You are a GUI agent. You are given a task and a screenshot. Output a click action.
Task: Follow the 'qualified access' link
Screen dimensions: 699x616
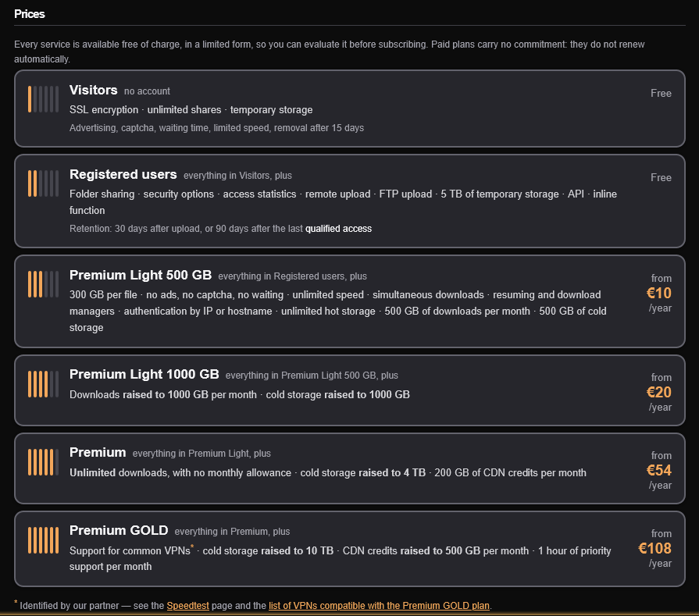(x=338, y=229)
